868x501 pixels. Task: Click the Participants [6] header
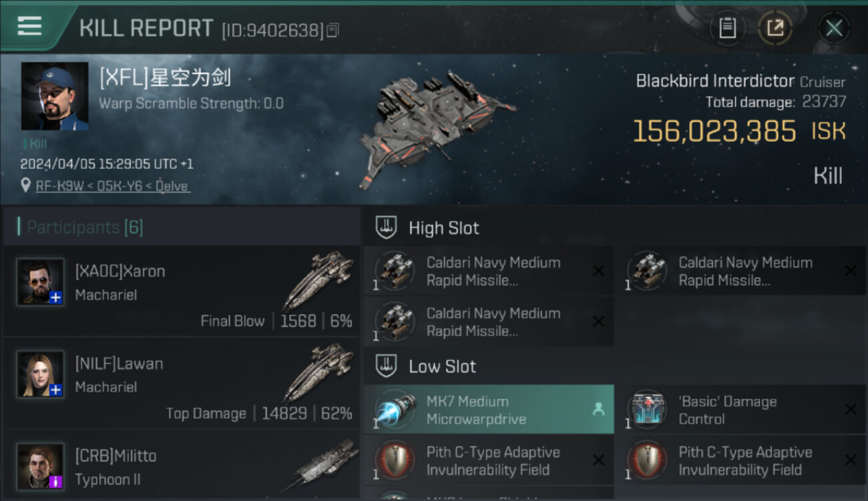85,227
